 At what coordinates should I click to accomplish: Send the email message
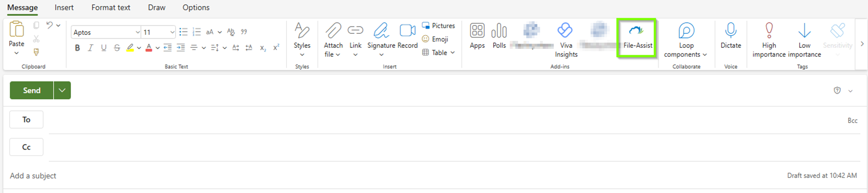pyautogui.click(x=31, y=91)
